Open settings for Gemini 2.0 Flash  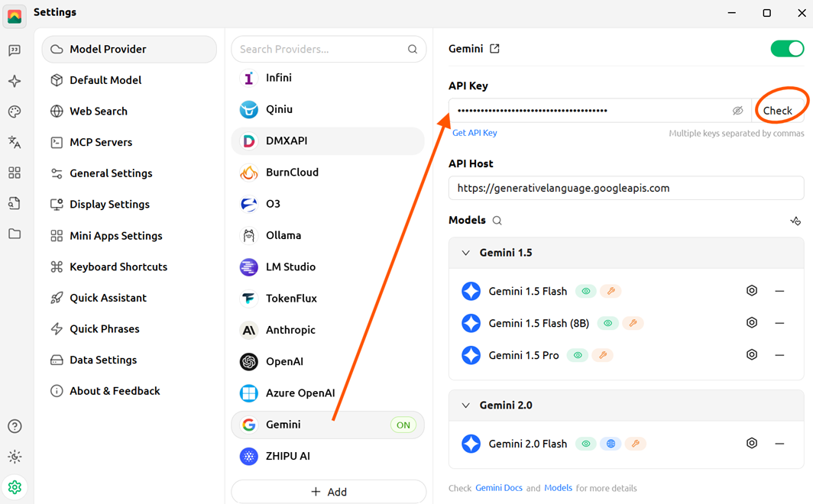coord(752,444)
